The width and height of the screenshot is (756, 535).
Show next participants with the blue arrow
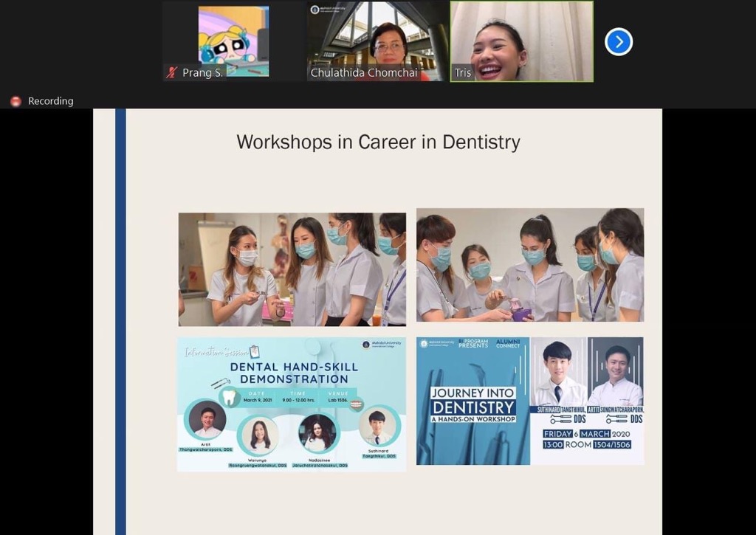pyautogui.click(x=618, y=41)
